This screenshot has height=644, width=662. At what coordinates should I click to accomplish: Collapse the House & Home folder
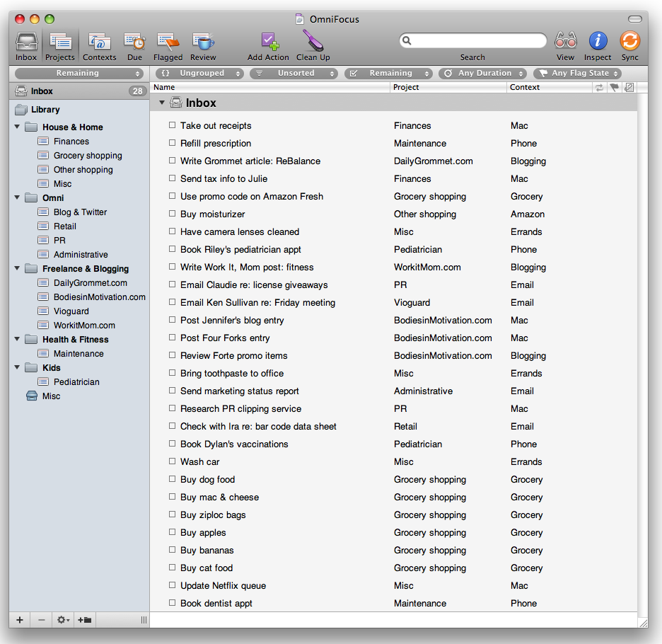click(x=17, y=127)
